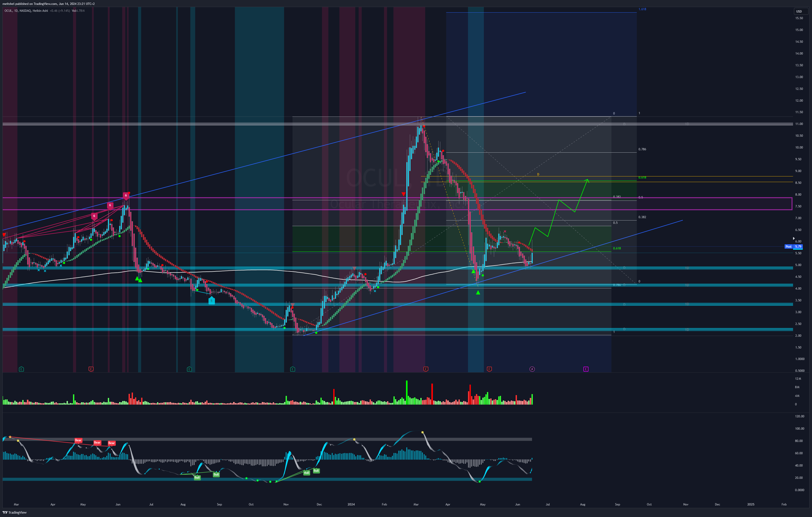Select the teal 5 signal marker

(x=211, y=301)
